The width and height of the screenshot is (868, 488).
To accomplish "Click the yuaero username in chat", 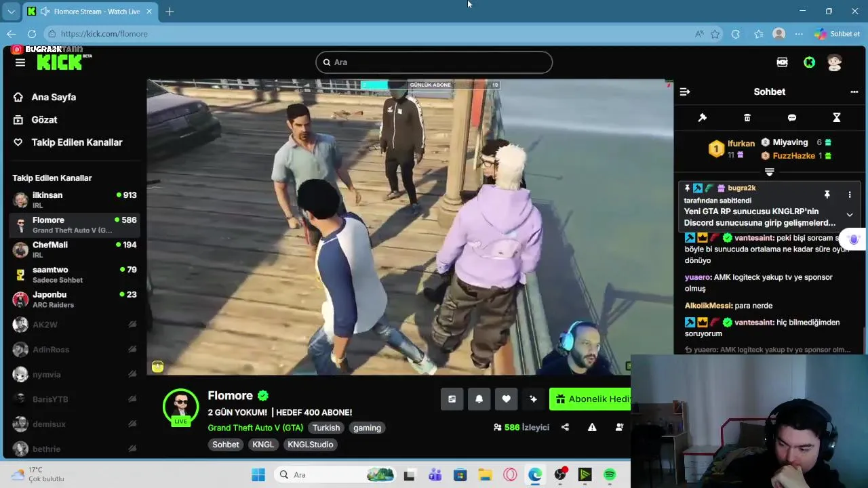I will coord(698,277).
